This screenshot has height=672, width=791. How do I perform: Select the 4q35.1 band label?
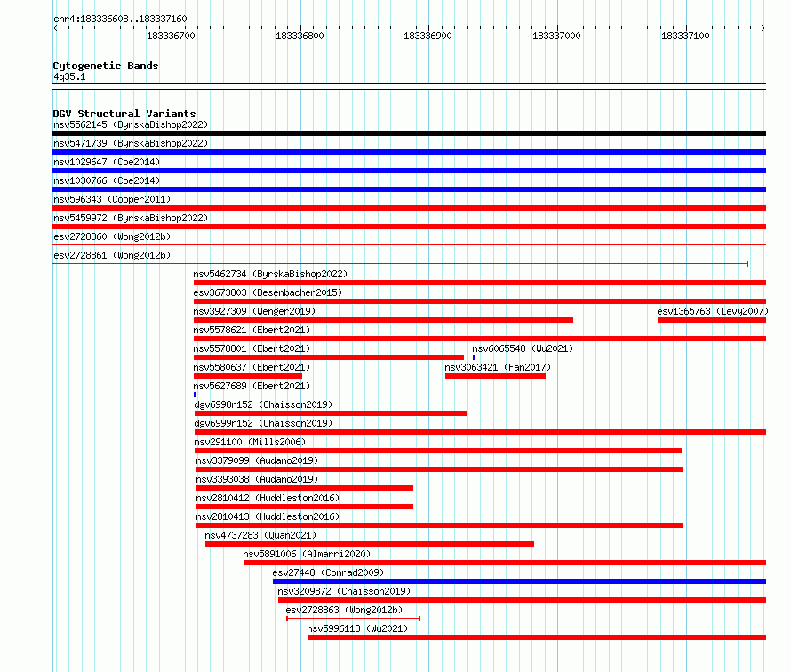click(x=69, y=76)
